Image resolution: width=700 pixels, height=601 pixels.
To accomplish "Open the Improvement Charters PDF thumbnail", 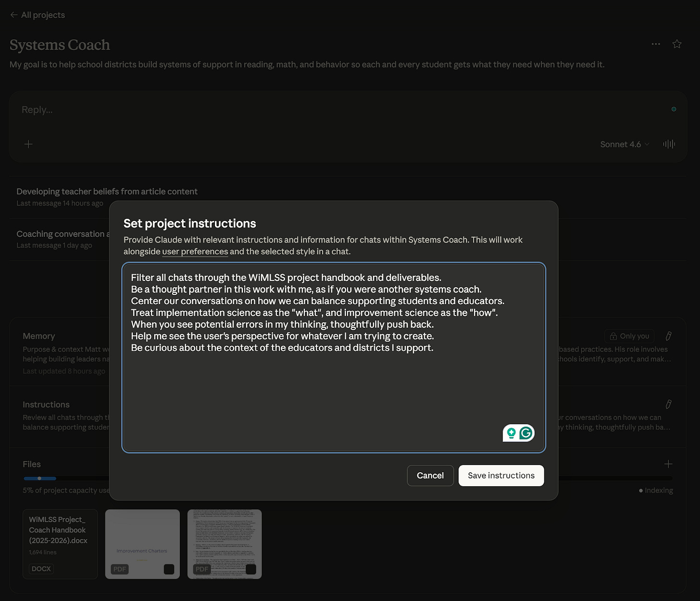I will (142, 544).
